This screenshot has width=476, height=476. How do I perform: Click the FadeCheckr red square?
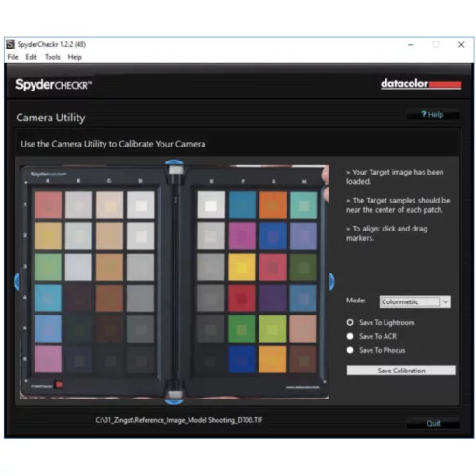59,385
